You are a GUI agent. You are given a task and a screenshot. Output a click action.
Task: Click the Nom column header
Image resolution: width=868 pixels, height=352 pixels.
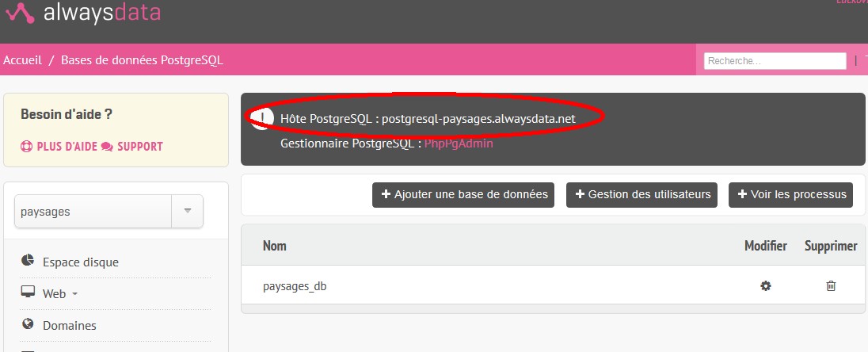(275, 246)
